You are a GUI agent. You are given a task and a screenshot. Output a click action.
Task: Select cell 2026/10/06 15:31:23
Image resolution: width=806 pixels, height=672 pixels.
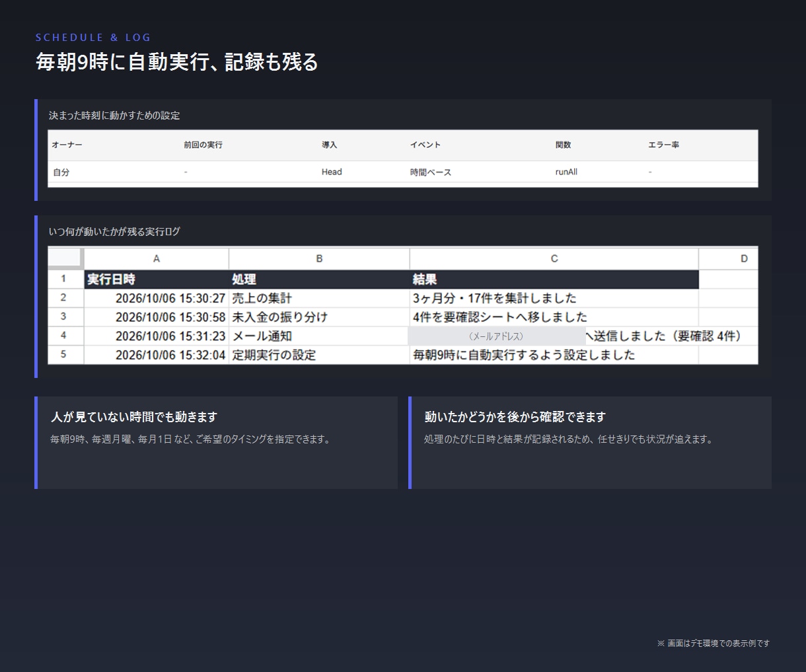(157, 336)
